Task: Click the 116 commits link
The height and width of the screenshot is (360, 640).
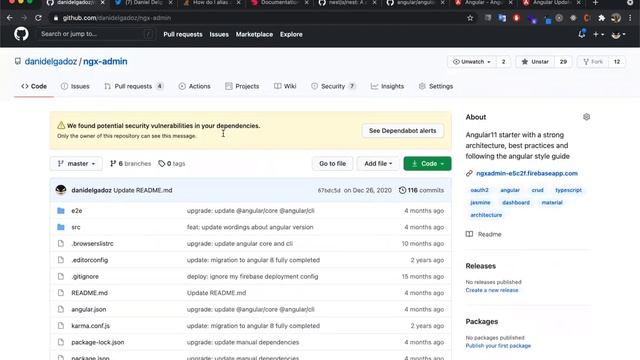Action: [422, 190]
